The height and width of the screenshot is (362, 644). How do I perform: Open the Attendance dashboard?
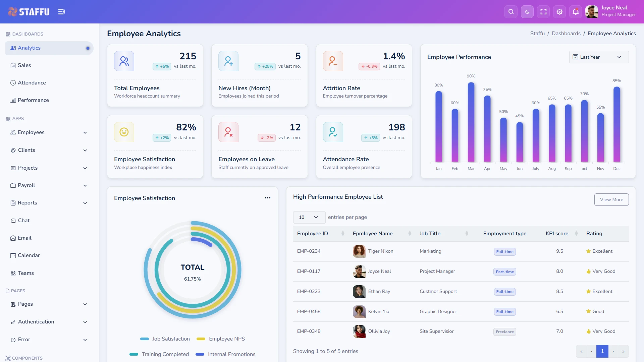[49, 83]
